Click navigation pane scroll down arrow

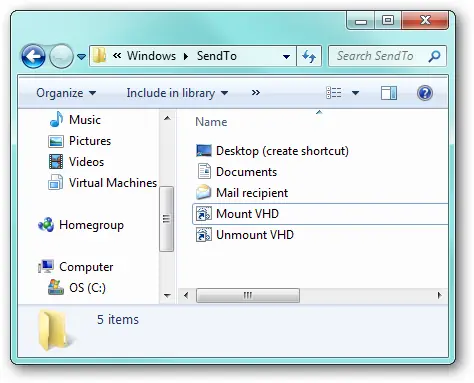pyautogui.click(x=167, y=295)
